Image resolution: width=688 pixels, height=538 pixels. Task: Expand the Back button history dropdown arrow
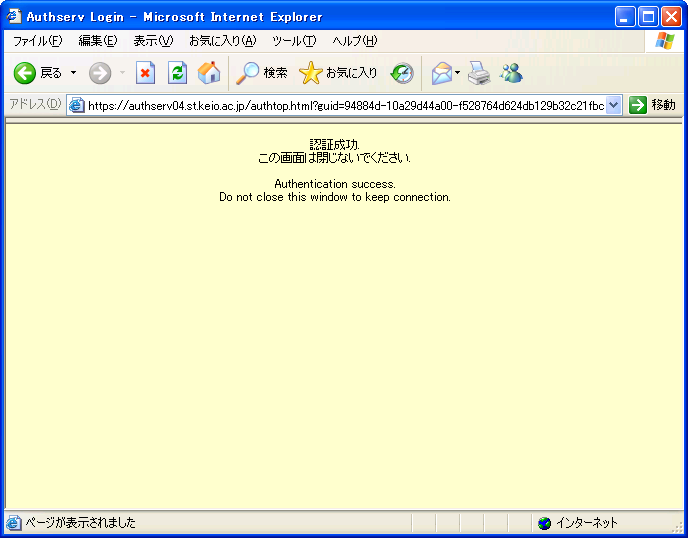tap(73, 73)
